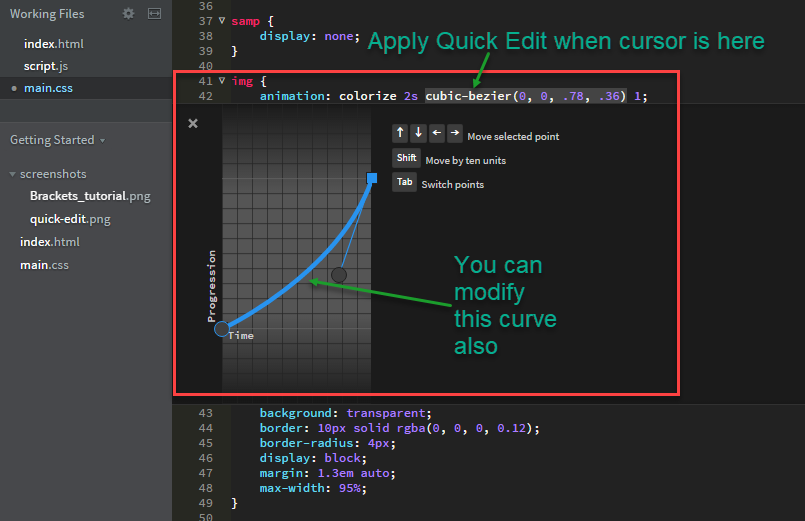Click the left arrow key hint
Image resolution: width=805 pixels, height=521 pixels.
coord(436,133)
